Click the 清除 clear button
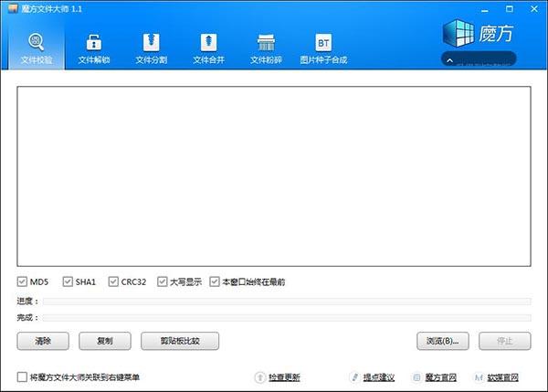The width and height of the screenshot is (548, 392). coord(43,341)
